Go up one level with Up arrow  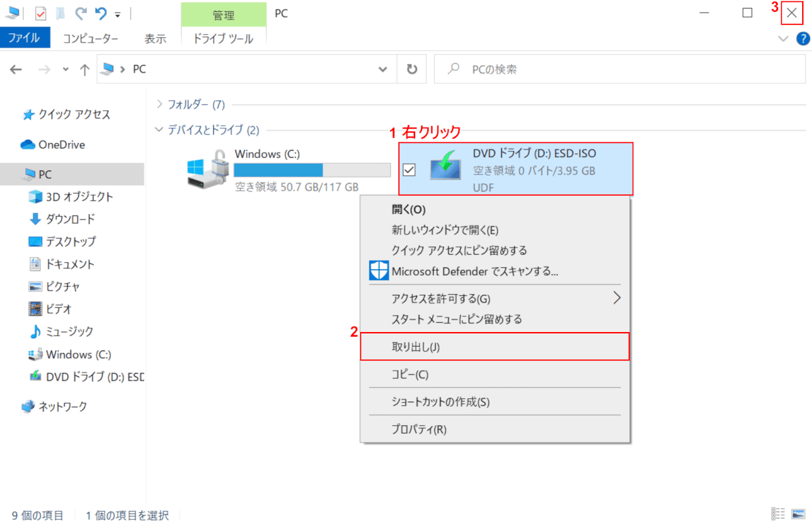84,69
